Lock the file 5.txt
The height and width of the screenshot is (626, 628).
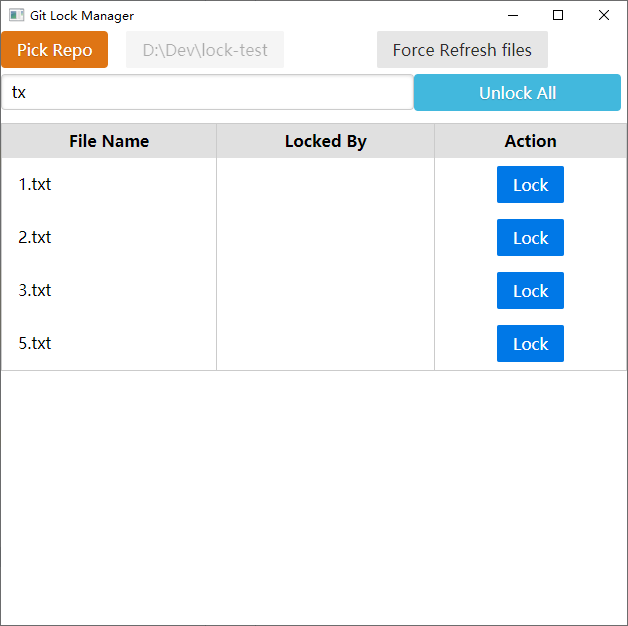530,344
